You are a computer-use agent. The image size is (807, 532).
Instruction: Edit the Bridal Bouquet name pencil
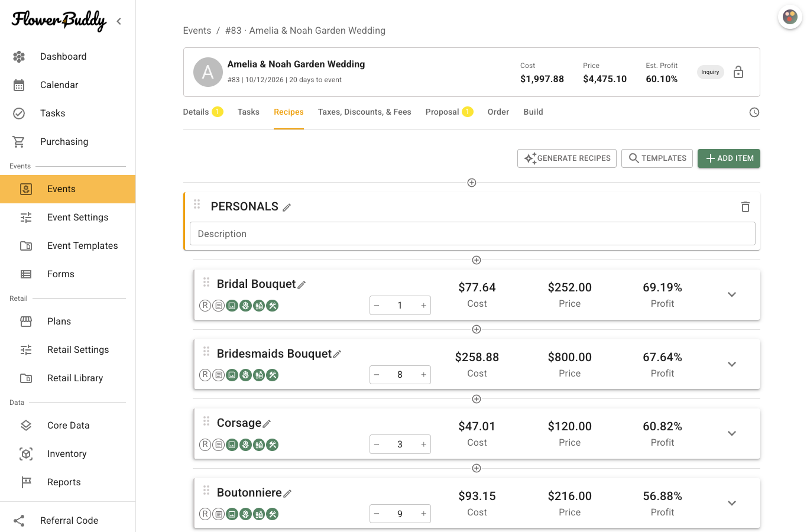click(302, 285)
